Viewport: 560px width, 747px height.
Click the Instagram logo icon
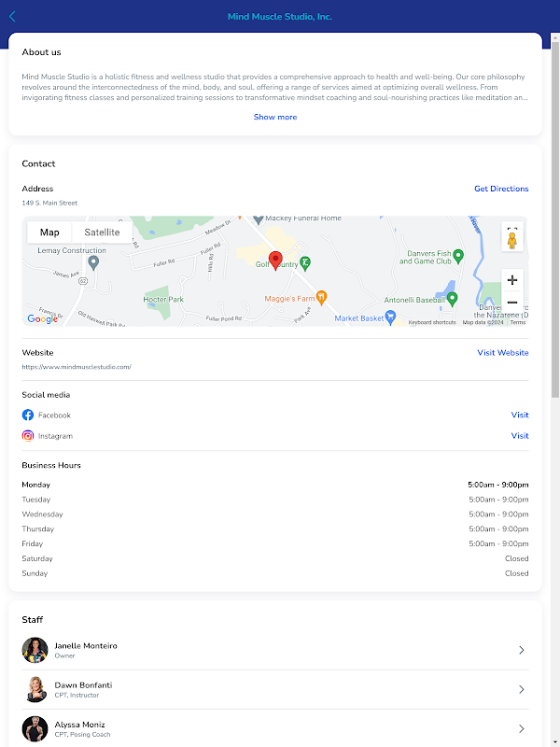(x=28, y=436)
